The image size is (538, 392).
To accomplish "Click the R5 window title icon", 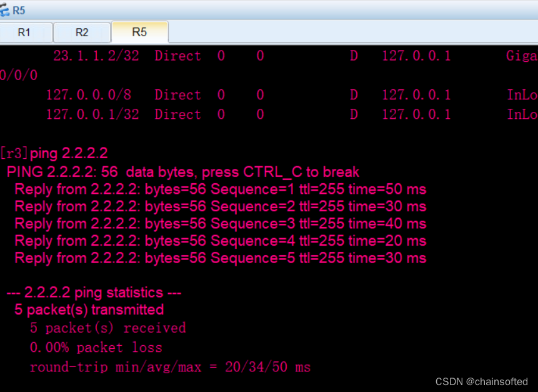I will 4,10.
